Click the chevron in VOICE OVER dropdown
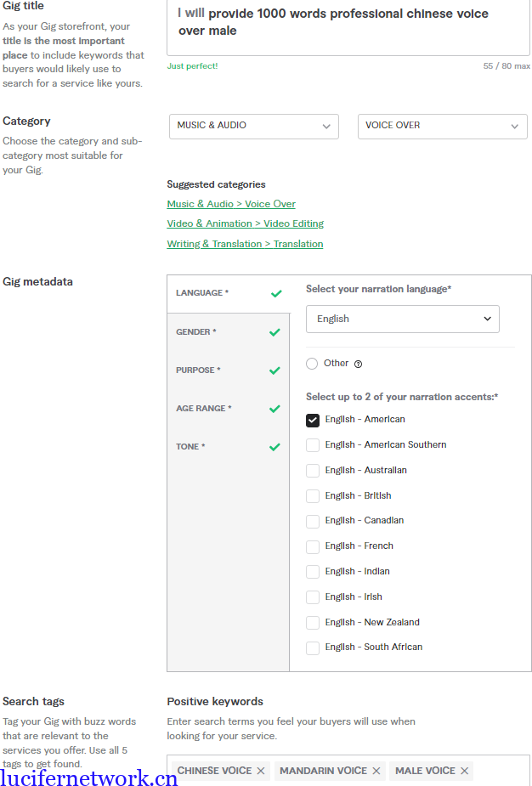This screenshot has width=532, height=786. click(x=515, y=127)
